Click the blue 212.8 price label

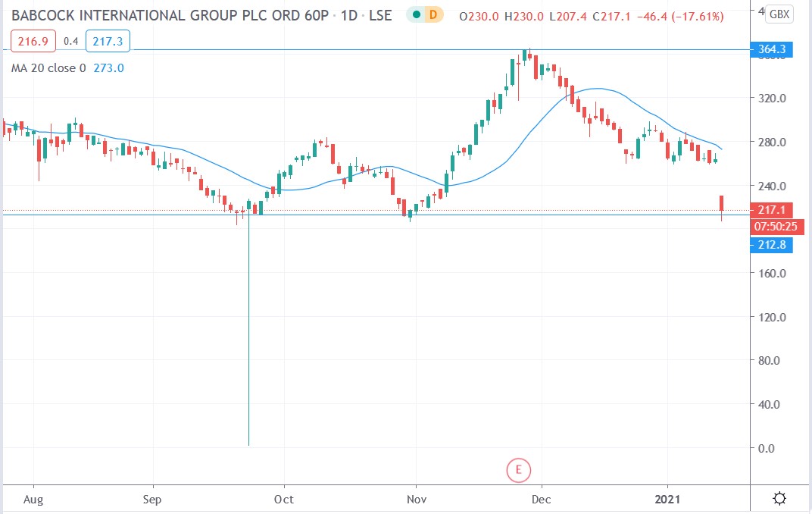[772, 245]
